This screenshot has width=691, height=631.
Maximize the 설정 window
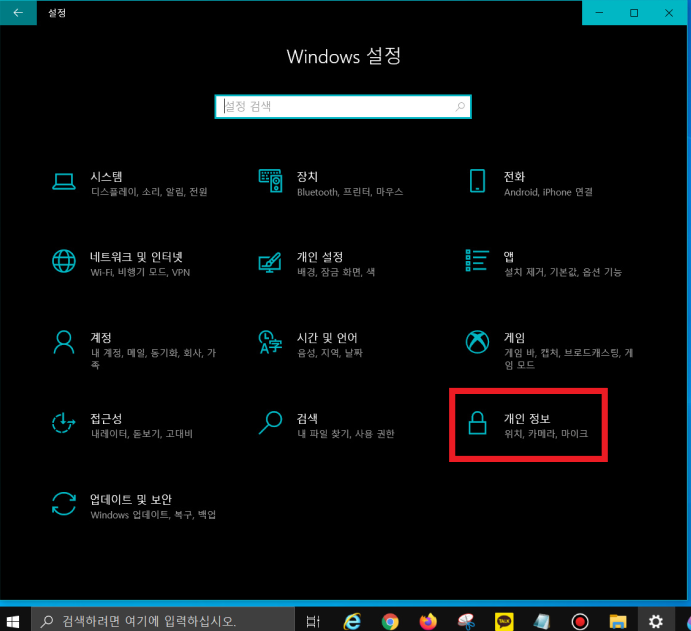(634, 13)
